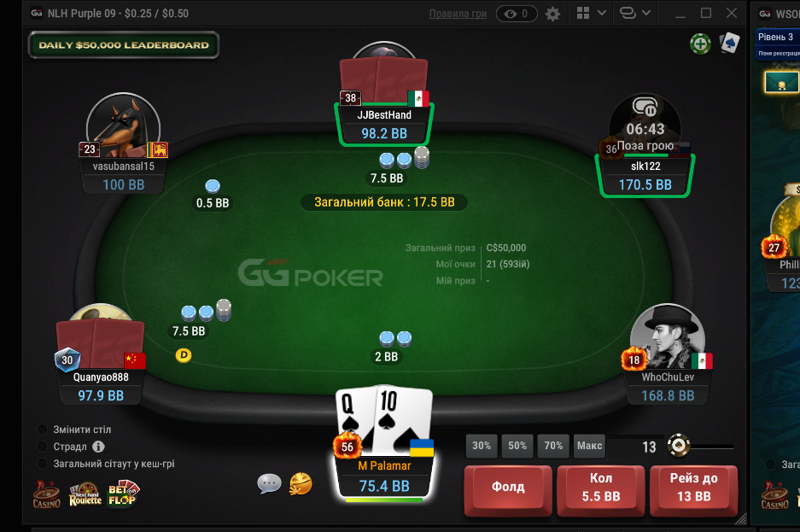The height and width of the screenshot is (532, 800).
Task: Open the cards history icon
Action: (730, 44)
